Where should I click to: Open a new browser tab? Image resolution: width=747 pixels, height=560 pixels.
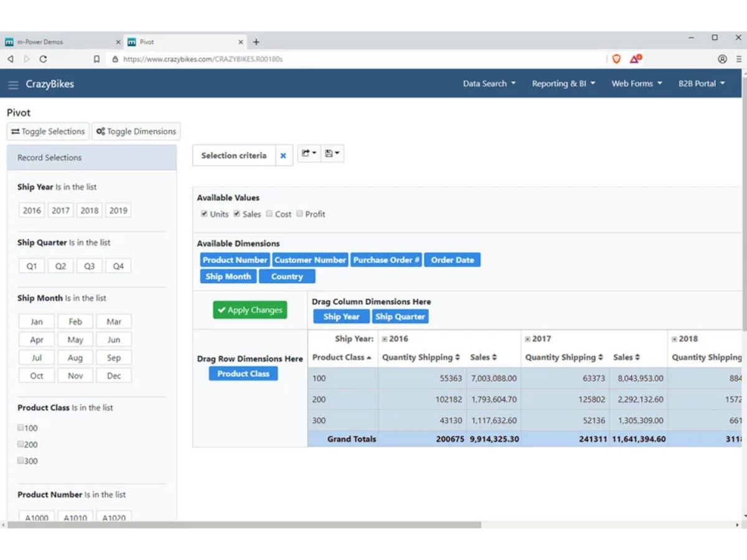point(256,42)
